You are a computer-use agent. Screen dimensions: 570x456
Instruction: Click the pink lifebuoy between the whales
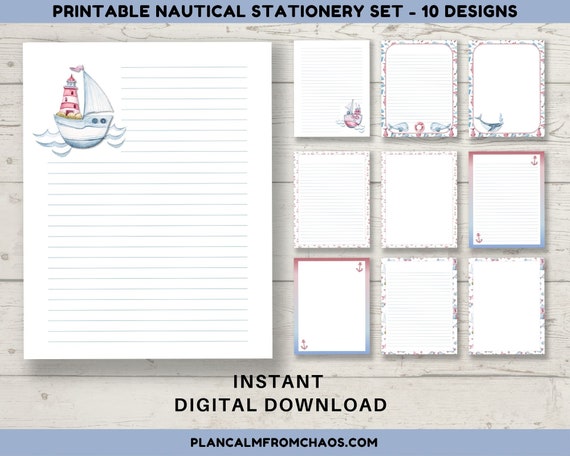pos(419,128)
